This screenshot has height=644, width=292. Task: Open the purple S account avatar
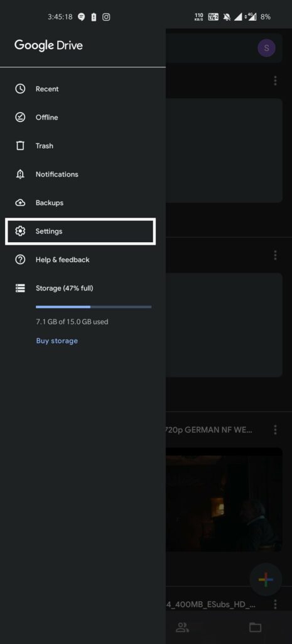coord(267,48)
